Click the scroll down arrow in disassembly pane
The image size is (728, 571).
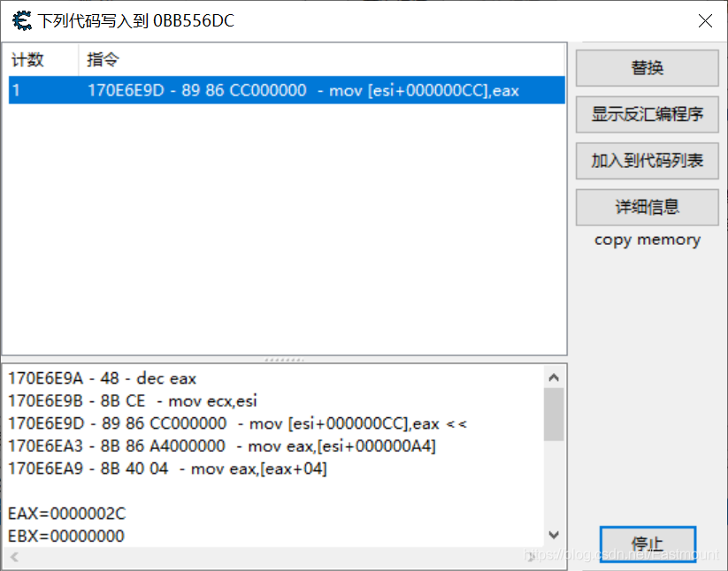[x=554, y=535]
